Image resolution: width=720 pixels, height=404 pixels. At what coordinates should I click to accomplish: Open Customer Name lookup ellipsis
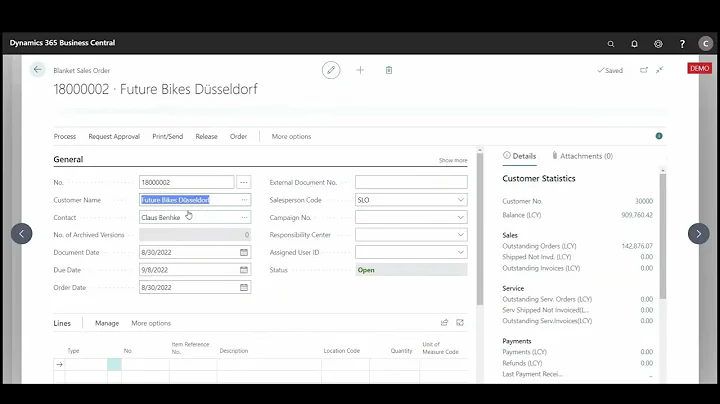click(244, 200)
